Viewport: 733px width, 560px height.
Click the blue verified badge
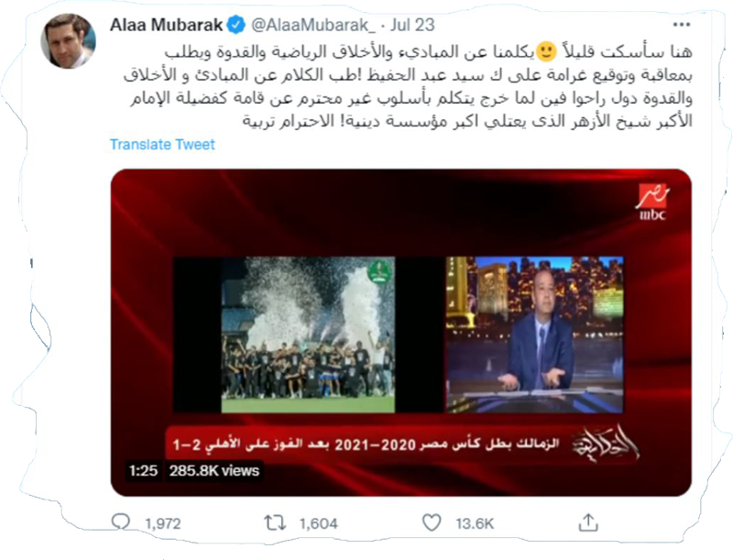[236, 25]
